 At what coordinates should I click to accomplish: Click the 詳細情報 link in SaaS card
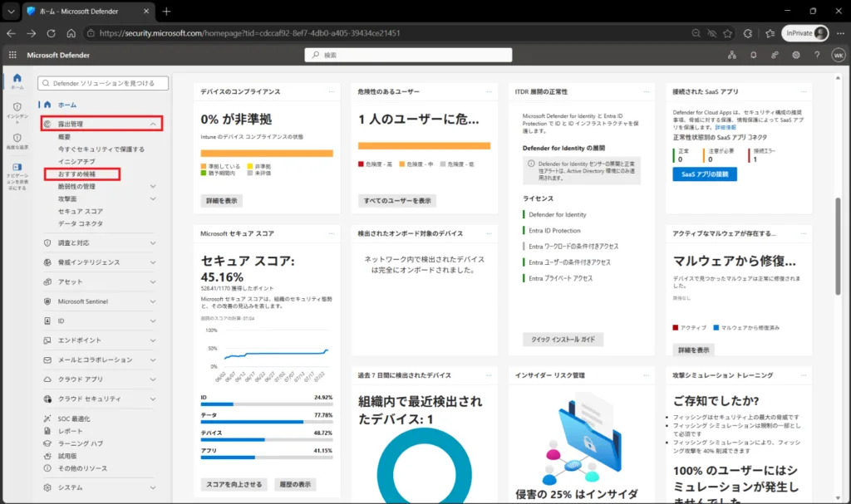726,128
